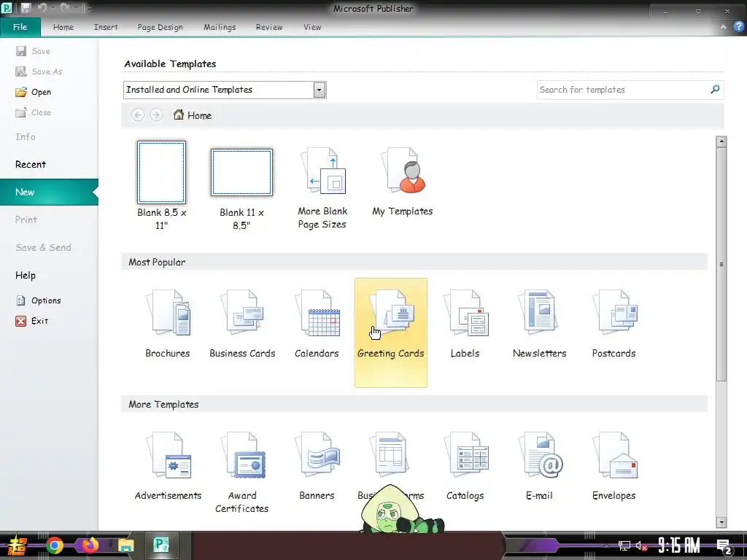Click the template list scroll down arrow

(x=721, y=522)
